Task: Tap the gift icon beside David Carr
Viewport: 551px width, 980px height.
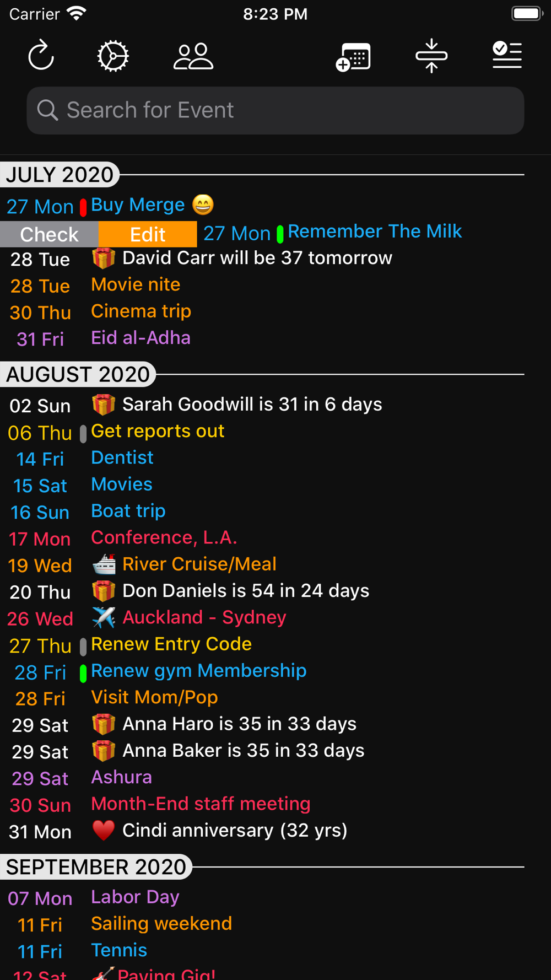Action: [x=104, y=257]
